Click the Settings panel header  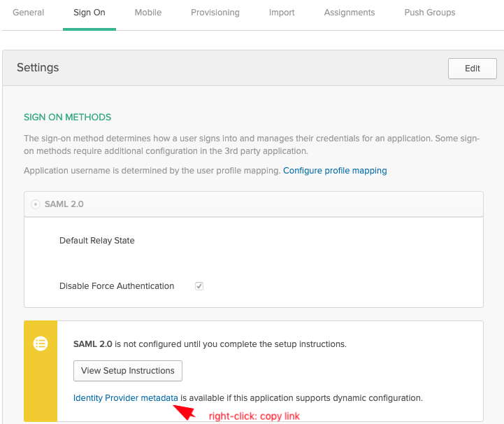pos(210,68)
